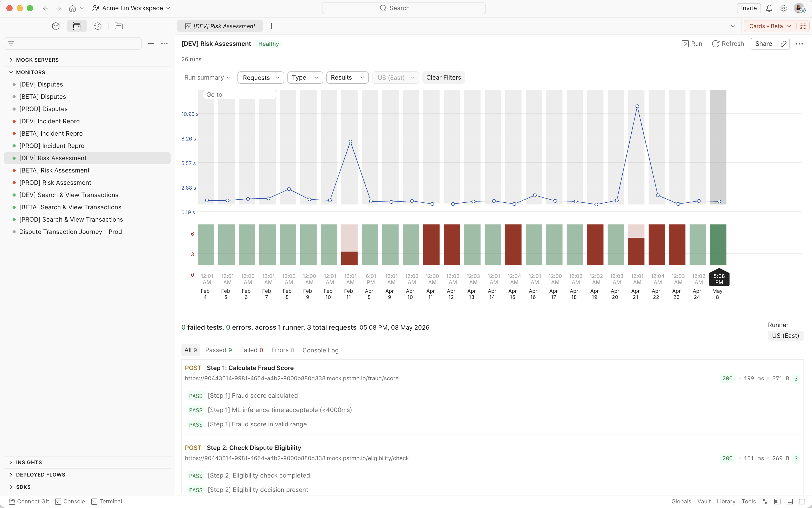Viewport: 812px width, 508px height.
Task: Go back using the left arrow
Action: [x=46, y=8]
